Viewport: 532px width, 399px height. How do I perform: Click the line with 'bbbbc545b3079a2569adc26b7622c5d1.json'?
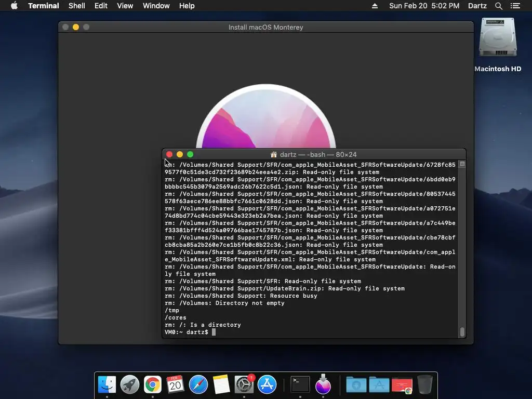point(274,187)
